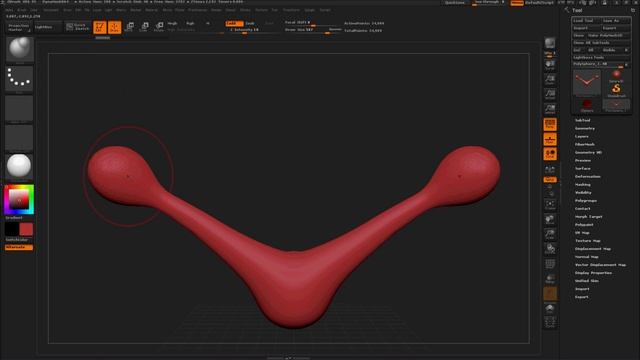The height and width of the screenshot is (360, 640).
Task: Select the V-shaped mesh tool thumbnail
Action: (x=587, y=82)
